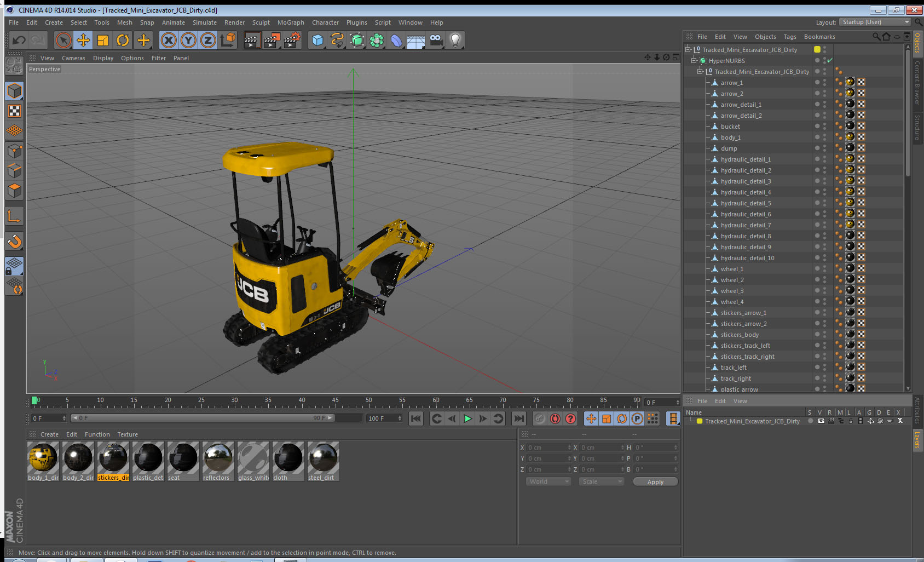Collapse the HyperNURBS tree item

click(x=694, y=61)
